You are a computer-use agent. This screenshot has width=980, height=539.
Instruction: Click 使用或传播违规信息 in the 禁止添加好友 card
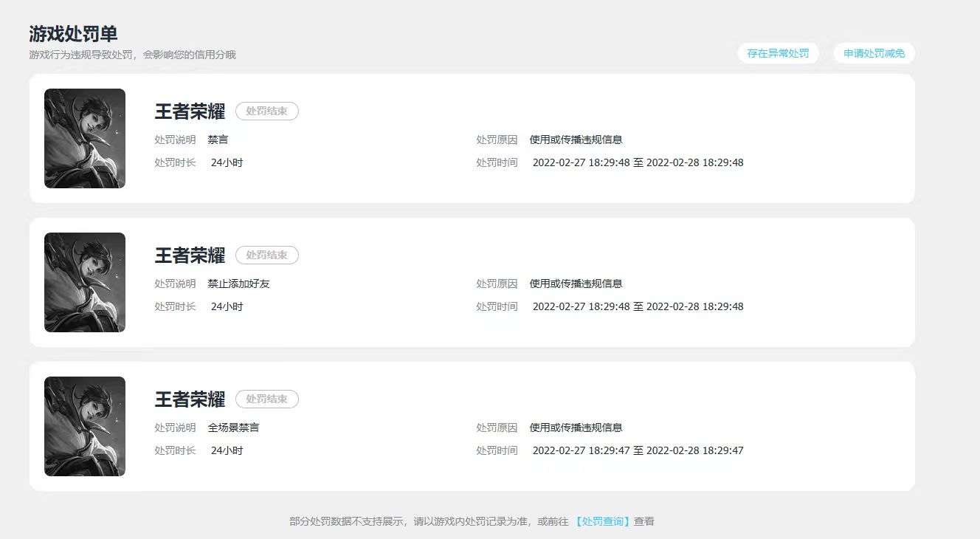(576, 284)
